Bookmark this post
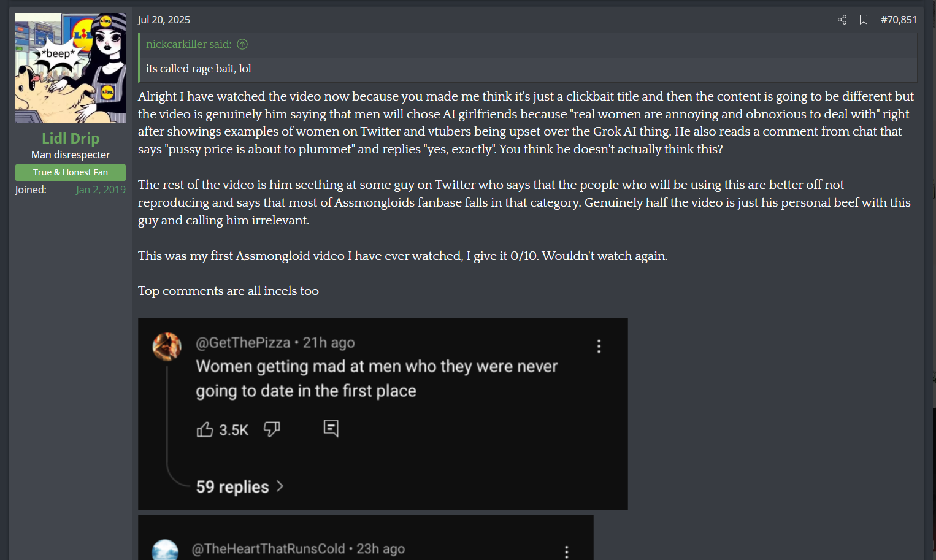 (864, 20)
